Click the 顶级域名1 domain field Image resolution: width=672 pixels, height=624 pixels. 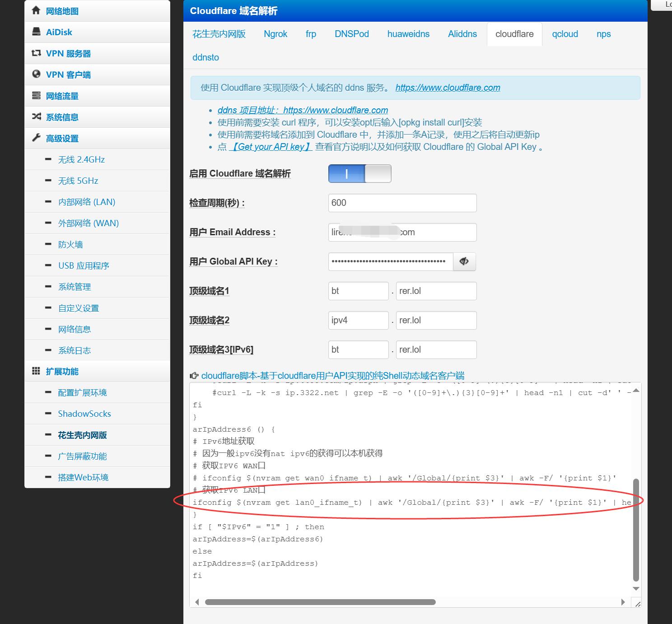coord(436,291)
